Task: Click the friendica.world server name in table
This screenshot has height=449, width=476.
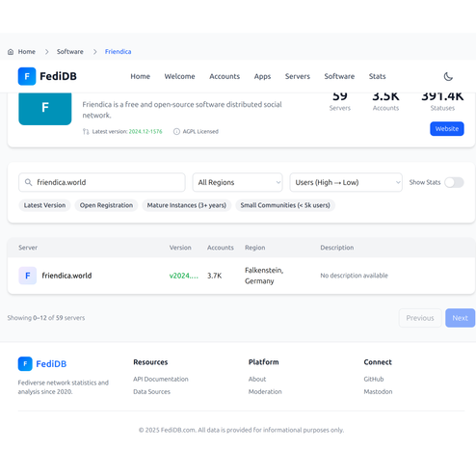Action: (x=66, y=276)
